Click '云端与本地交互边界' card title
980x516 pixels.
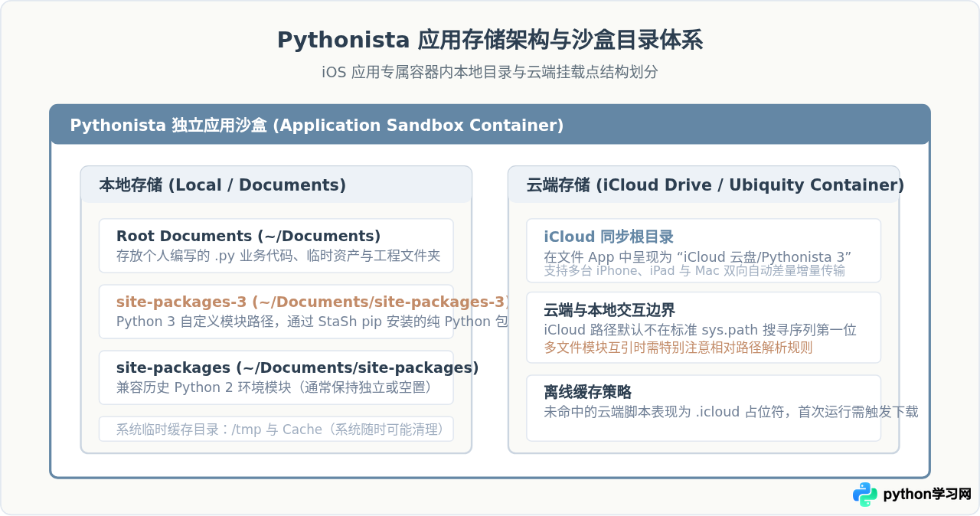click(609, 310)
